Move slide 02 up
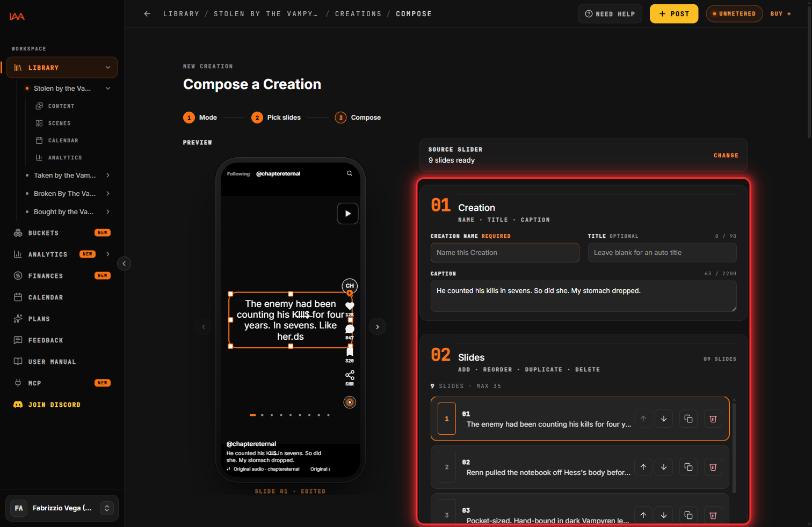This screenshot has width=812, height=527. click(x=643, y=467)
